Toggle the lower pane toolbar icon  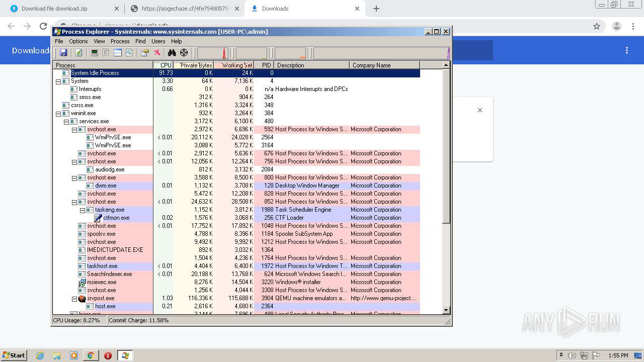click(117, 53)
